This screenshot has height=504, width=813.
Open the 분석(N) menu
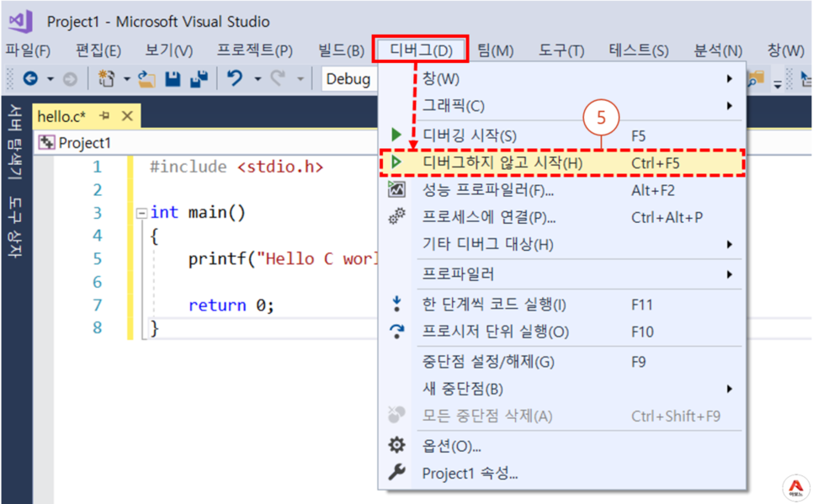click(x=718, y=50)
